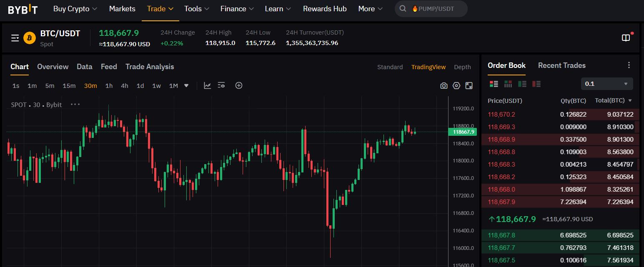The width and height of the screenshot is (644, 267).
Task: Open the guide book icon
Action: pyautogui.click(x=626, y=38)
